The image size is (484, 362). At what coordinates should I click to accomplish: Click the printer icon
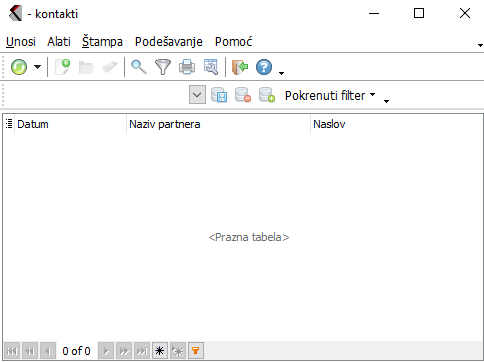(x=187, y=67)
